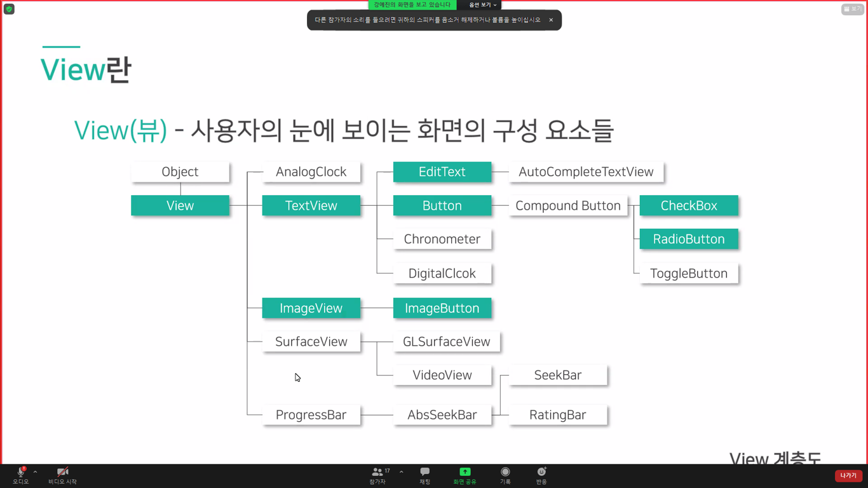The height and width of the screenshot is (488, 868).
Task: Open the view options dropdown at top
Action: click(x=482, y=4)
